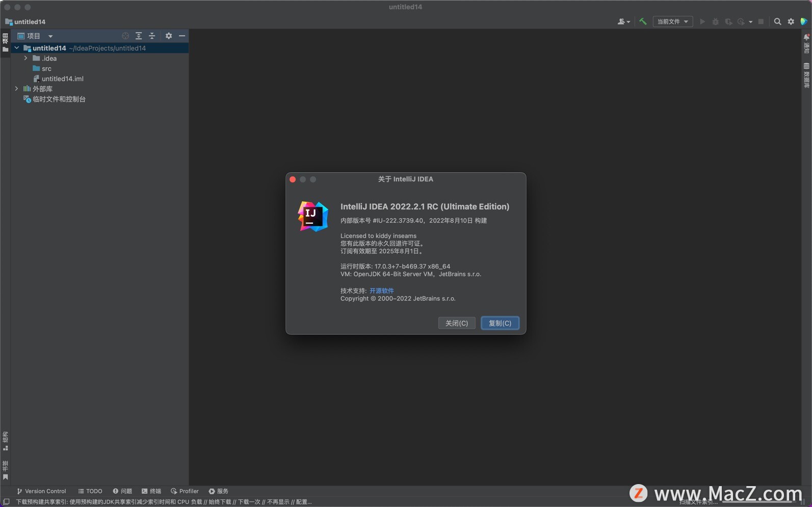Click 'Licensed to kiddy inseams' text
This screenshot has width=812, height=507.
pos(378,236)
